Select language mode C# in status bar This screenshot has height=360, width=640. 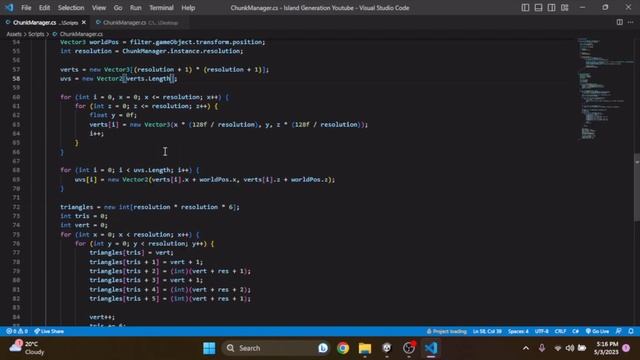(x=576, y=331)
